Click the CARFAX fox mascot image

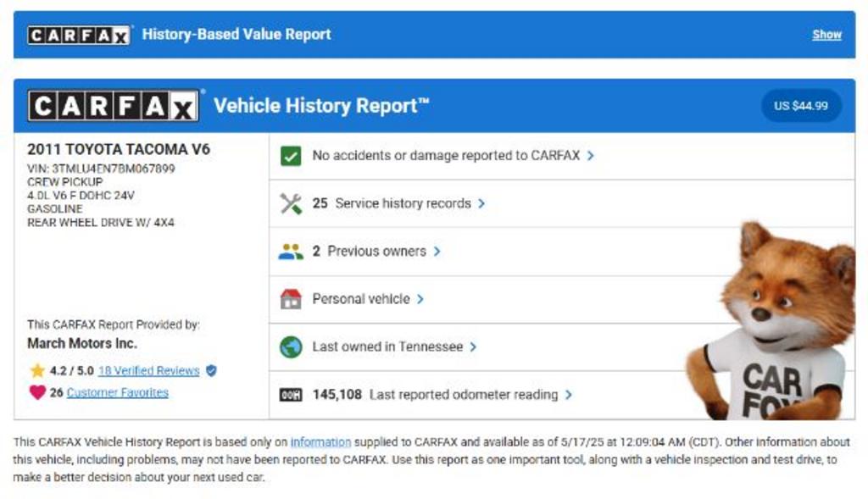(770, 321)
